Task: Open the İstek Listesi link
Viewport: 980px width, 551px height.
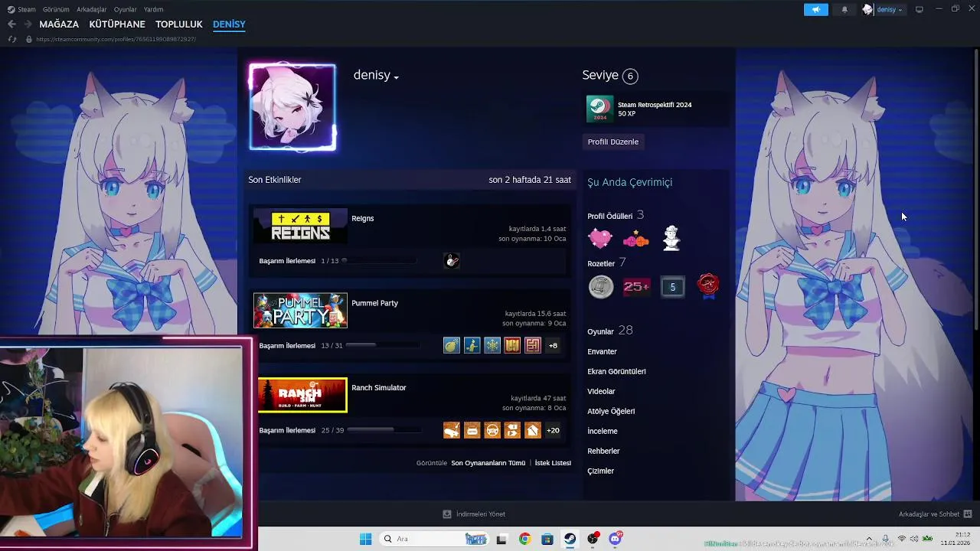Action: coord(553,463)
